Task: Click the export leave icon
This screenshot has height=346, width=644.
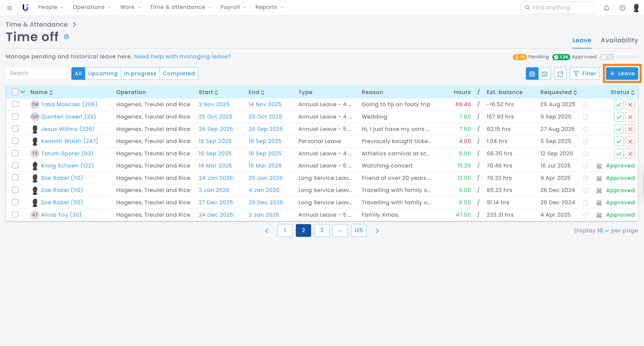Action: [x=560, y=74]
